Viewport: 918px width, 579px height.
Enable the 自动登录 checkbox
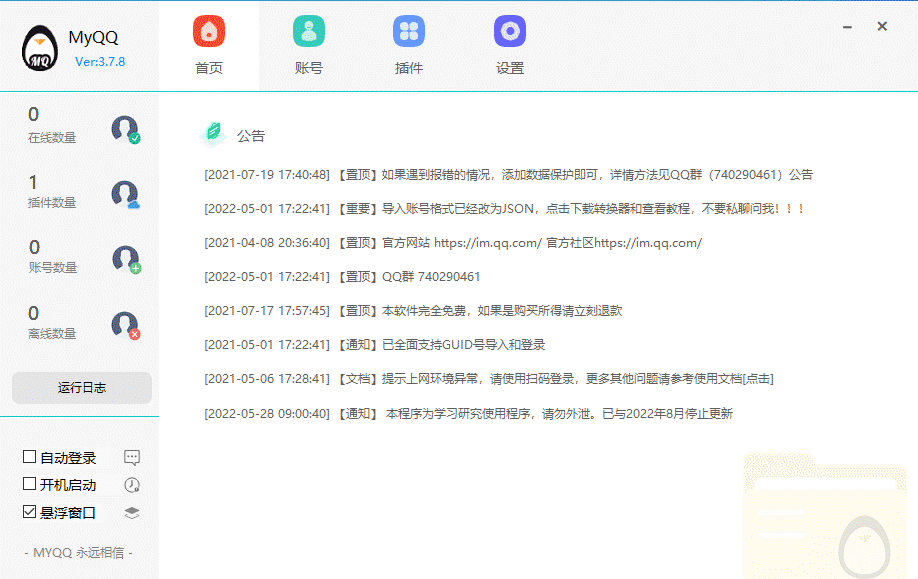(x=29, y=457)
